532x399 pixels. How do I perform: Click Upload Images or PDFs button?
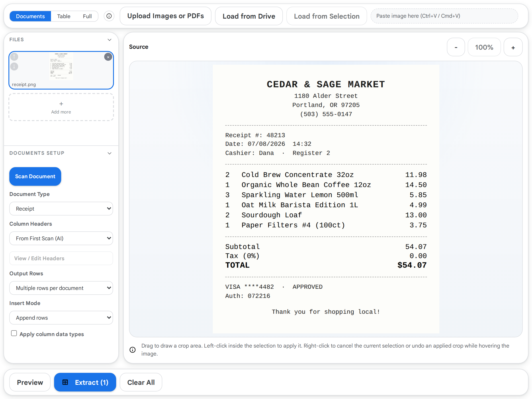tap(165, 16)
